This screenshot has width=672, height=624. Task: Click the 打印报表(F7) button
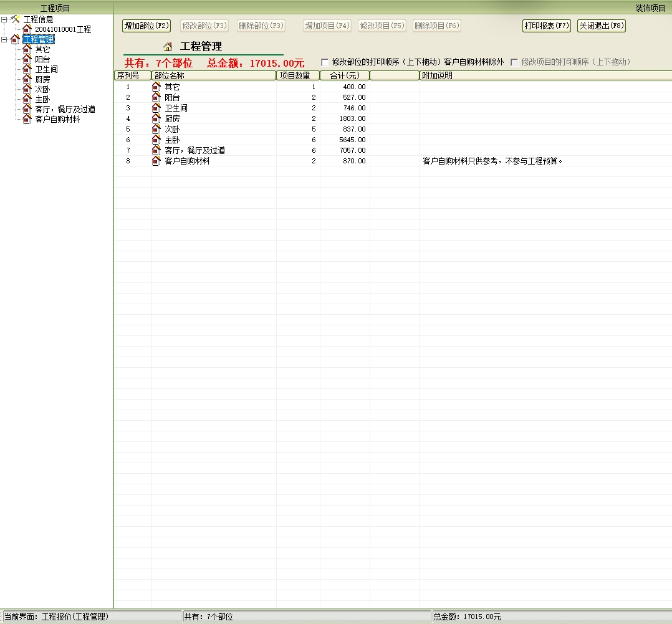[546, 26]
